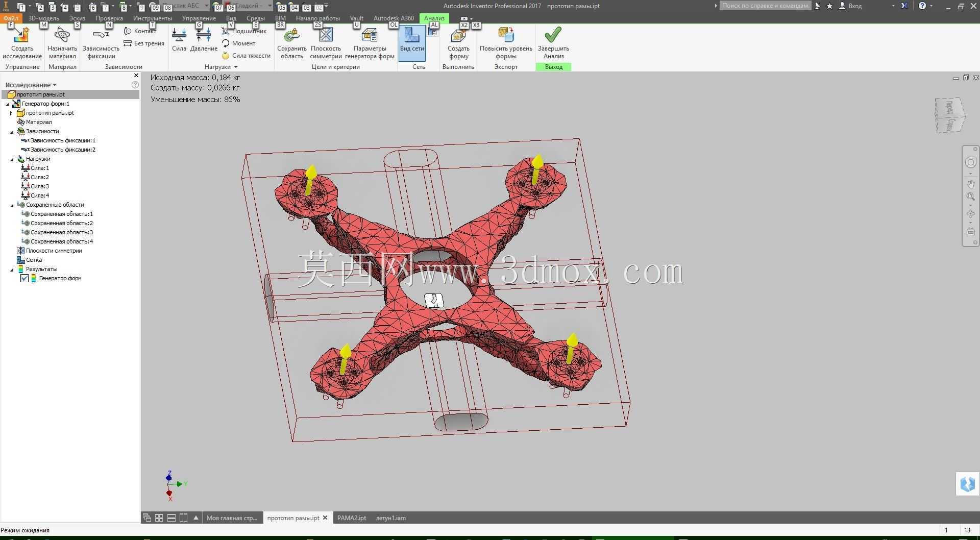Click the ViewCube in the viewport corner
The image size is (980, 540).
pos(950,115)
